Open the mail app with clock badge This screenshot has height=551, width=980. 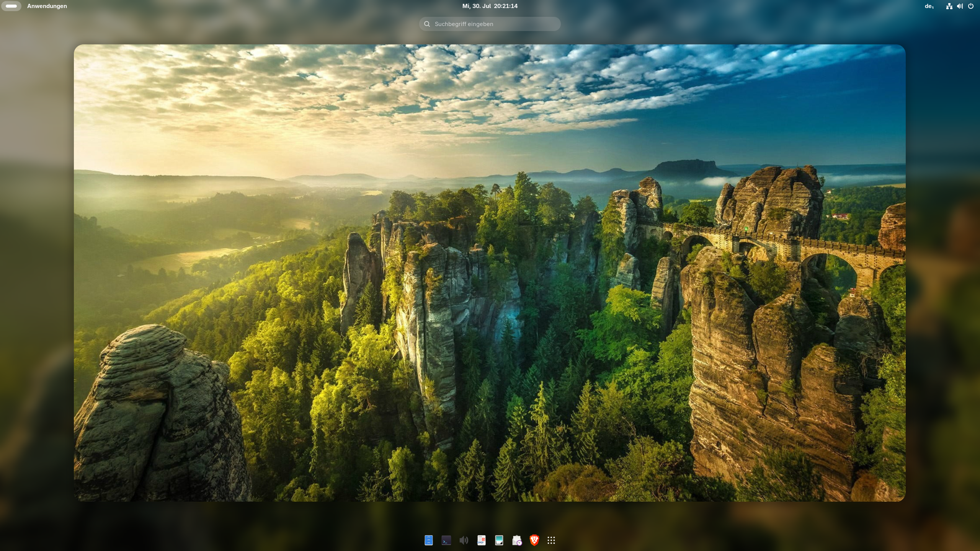pos(517,540)
